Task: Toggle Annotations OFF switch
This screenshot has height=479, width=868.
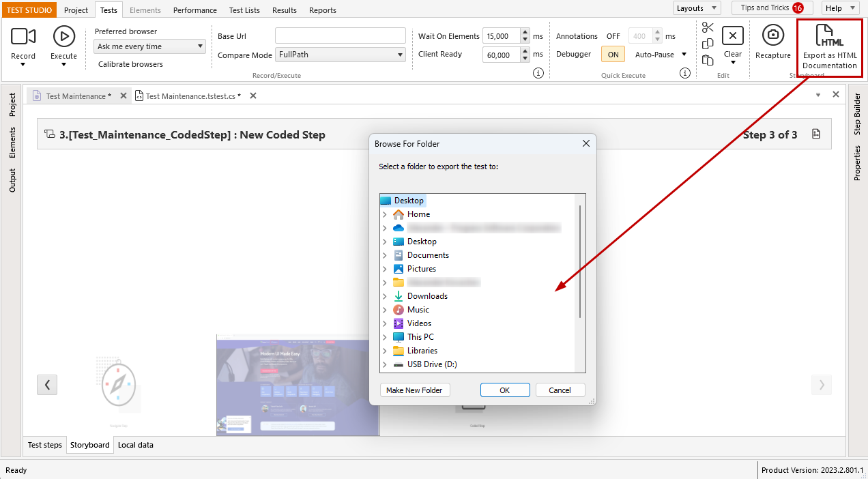Action: 613,36
